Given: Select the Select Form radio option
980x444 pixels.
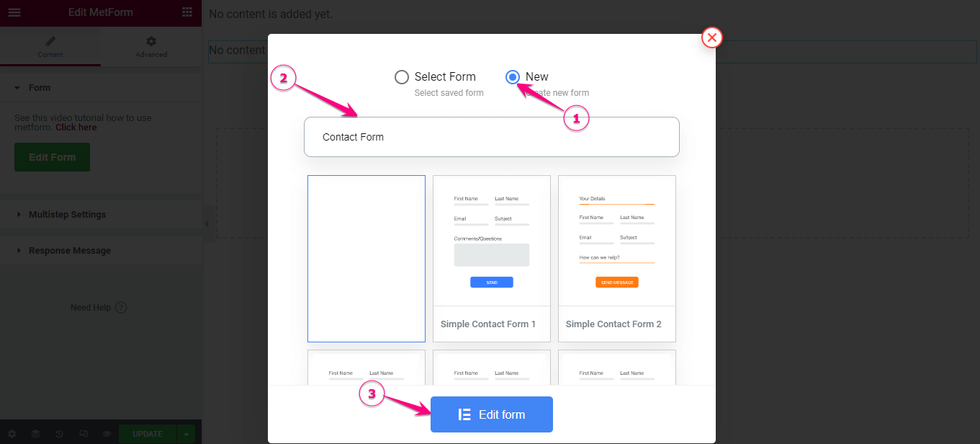Looking at the screenshot, I should (402, 77).
